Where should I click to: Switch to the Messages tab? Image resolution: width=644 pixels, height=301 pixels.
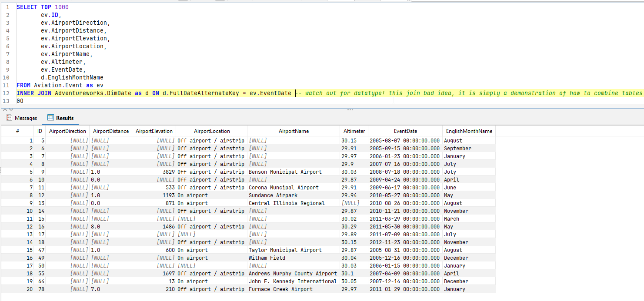point(26,118)
